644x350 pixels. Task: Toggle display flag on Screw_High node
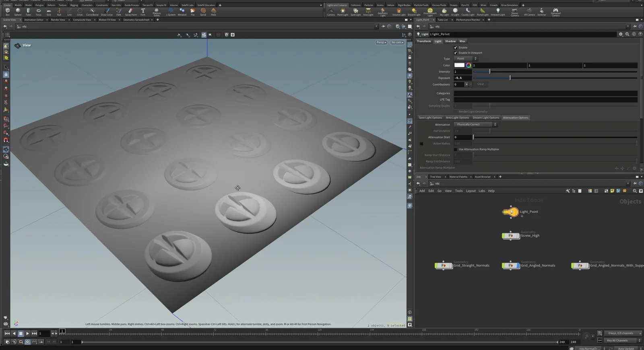coord(519,236)
